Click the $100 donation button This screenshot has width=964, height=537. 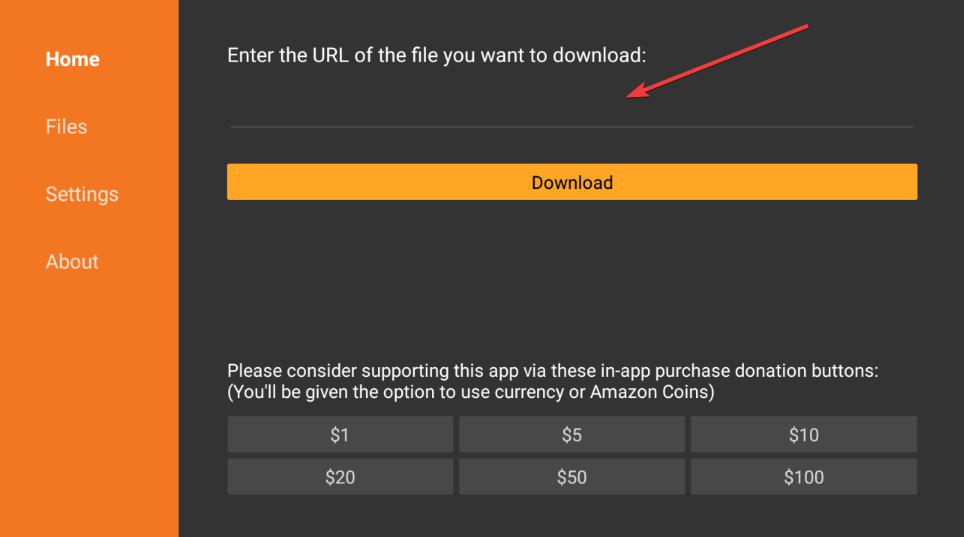coord(803,477)
